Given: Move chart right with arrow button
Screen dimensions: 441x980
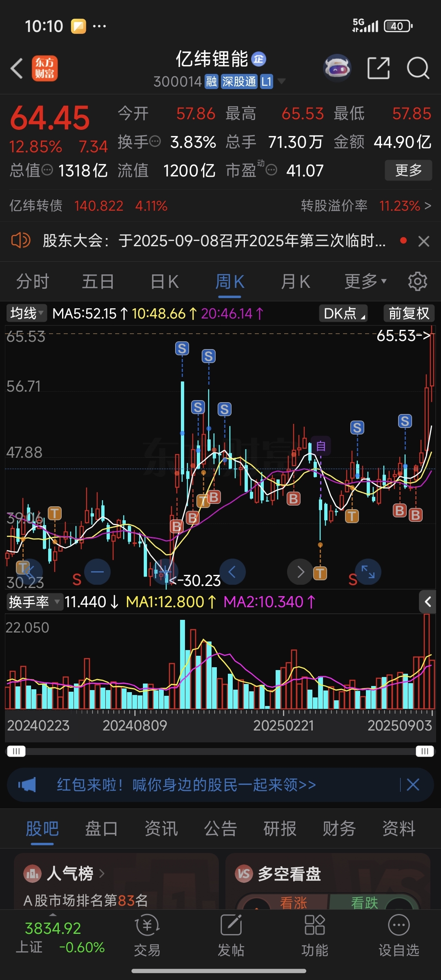Looking at the screenshot, I should (x=300, y=572).
